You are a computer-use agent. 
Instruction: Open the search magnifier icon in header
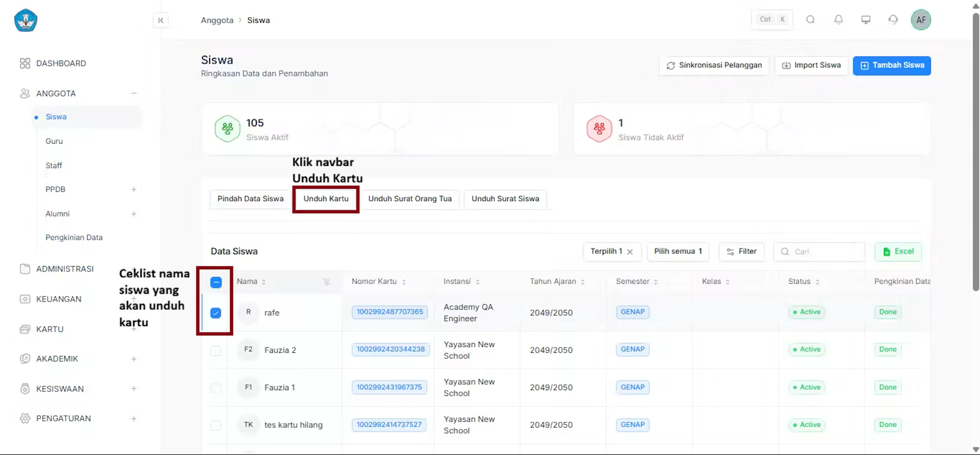coord(810,19)
